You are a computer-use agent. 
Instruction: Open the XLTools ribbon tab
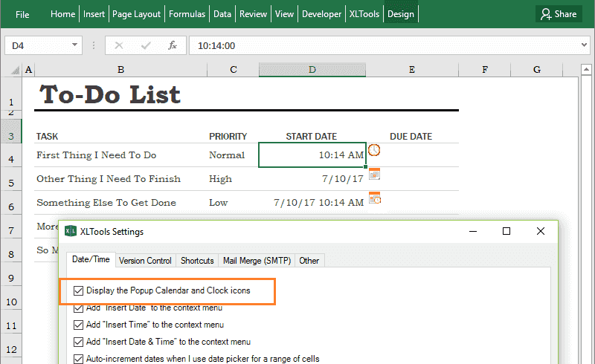[364, 14]
